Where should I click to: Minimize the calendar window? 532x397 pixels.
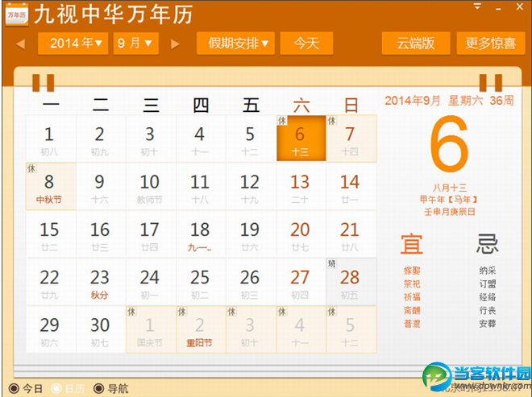tap(498, 7)
